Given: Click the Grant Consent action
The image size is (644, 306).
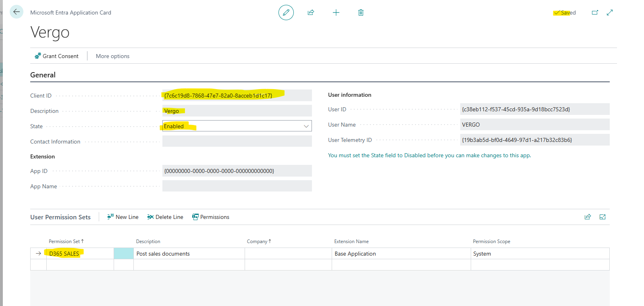Looking at the screenshot, I should [x=56, y=56].
